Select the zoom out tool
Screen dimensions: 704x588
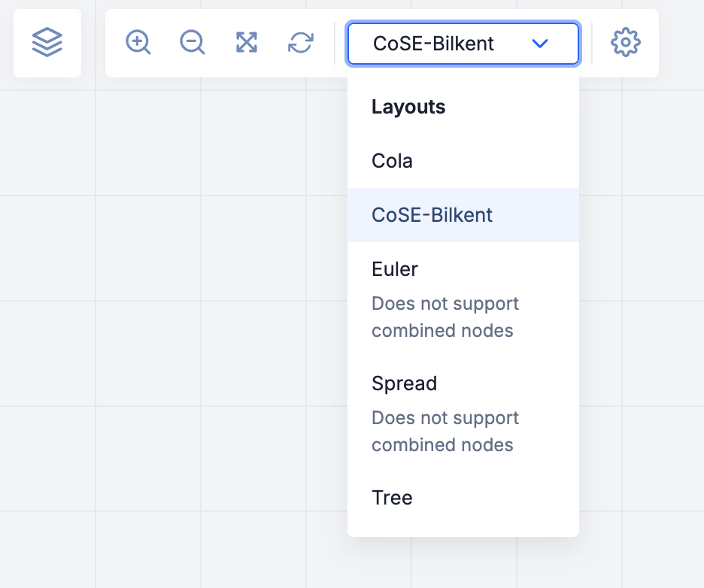click(193, 43)
